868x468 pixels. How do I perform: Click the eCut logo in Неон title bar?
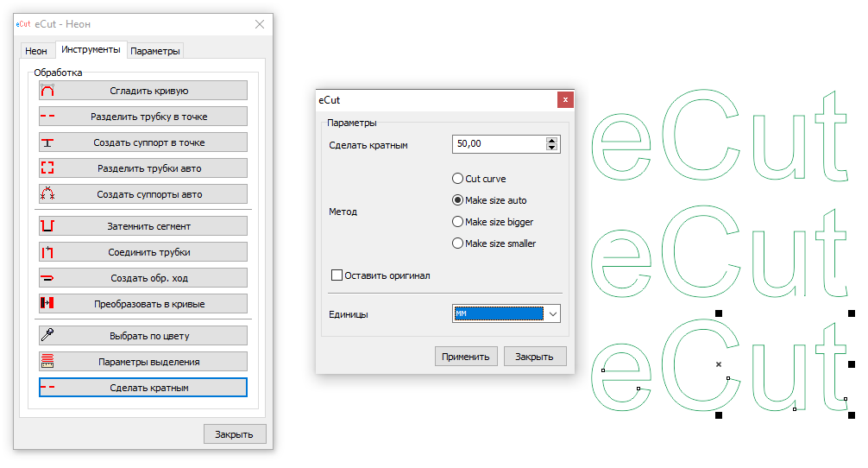(x=23, y=24)
